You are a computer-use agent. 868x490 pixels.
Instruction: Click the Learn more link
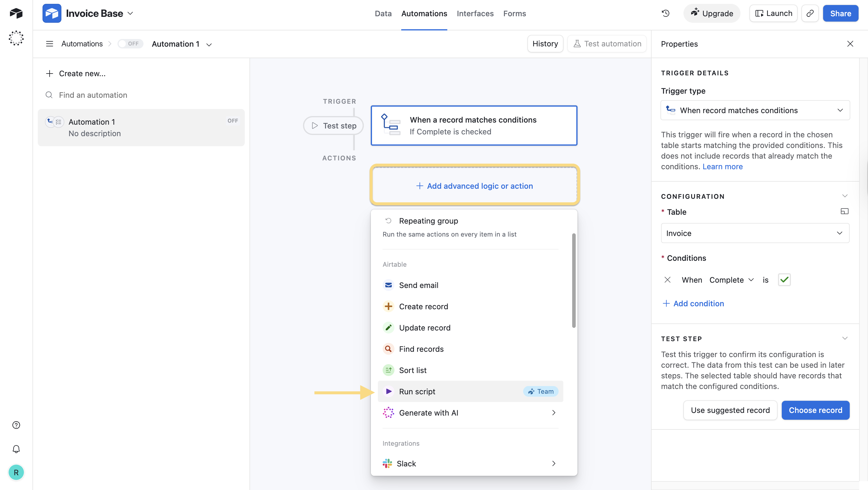coord(722,167)
